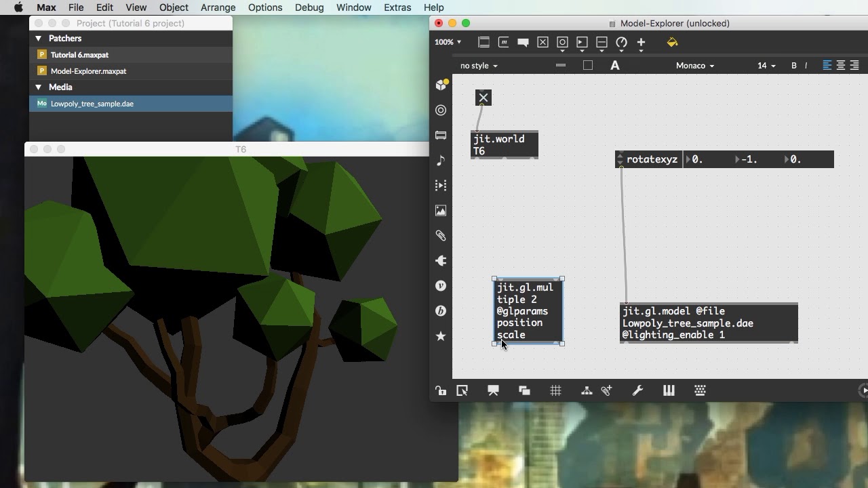Toggle the grid in bottom toolbar
The image size is (868, 488).
[x=555, y=390]
